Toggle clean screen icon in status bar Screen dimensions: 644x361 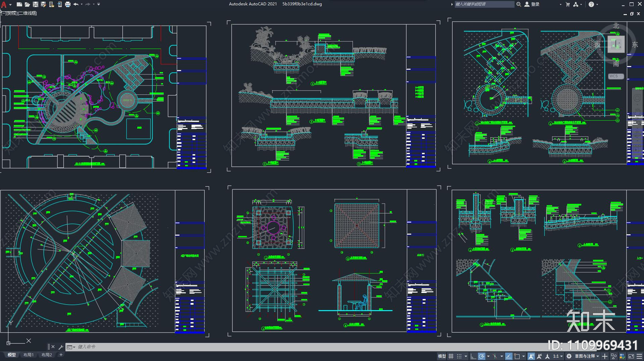pyautogui.click(x=631, y=356)
